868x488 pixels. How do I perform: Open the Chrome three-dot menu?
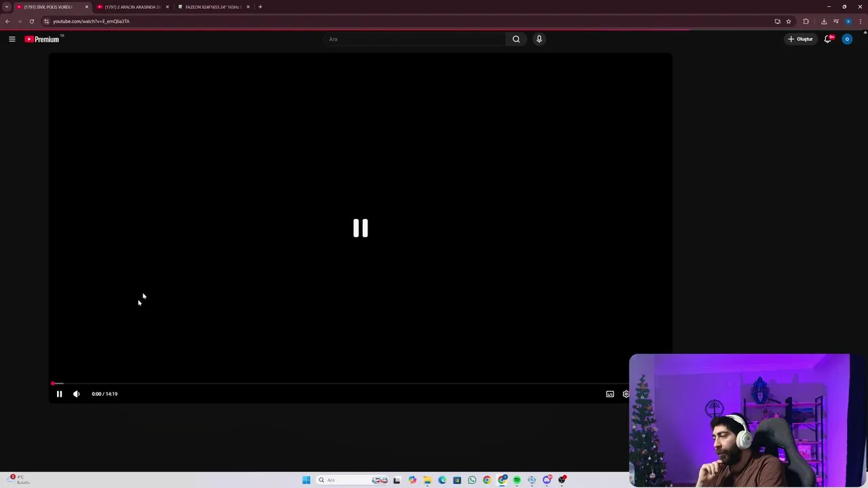click(861, 21)
